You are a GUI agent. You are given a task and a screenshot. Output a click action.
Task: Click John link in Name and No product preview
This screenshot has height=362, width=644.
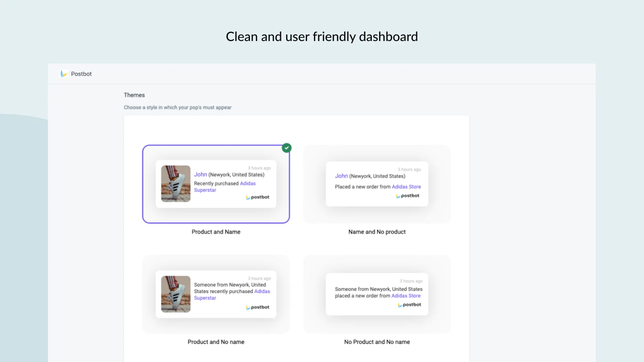tap(341, 176)
